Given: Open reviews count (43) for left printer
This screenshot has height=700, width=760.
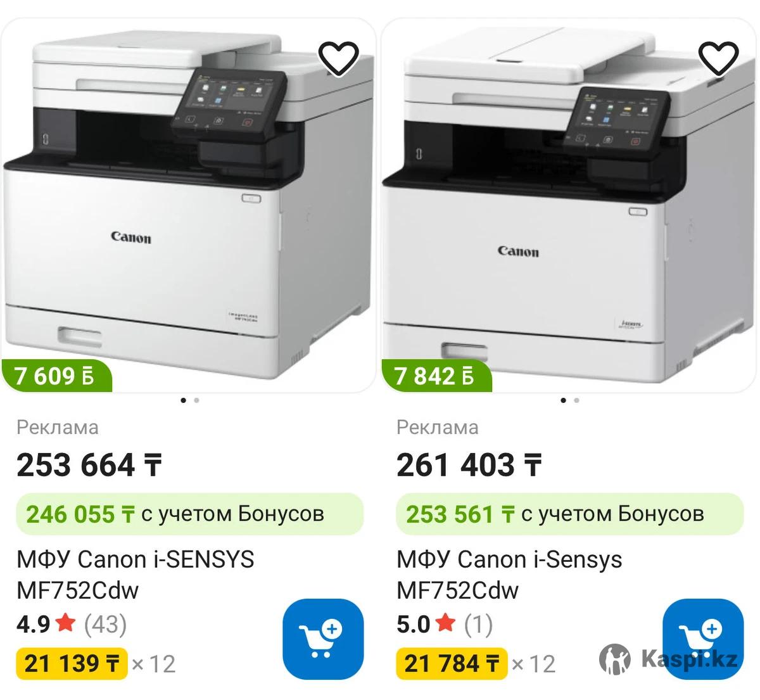Looking at the screenshot, I should (106, 625).
